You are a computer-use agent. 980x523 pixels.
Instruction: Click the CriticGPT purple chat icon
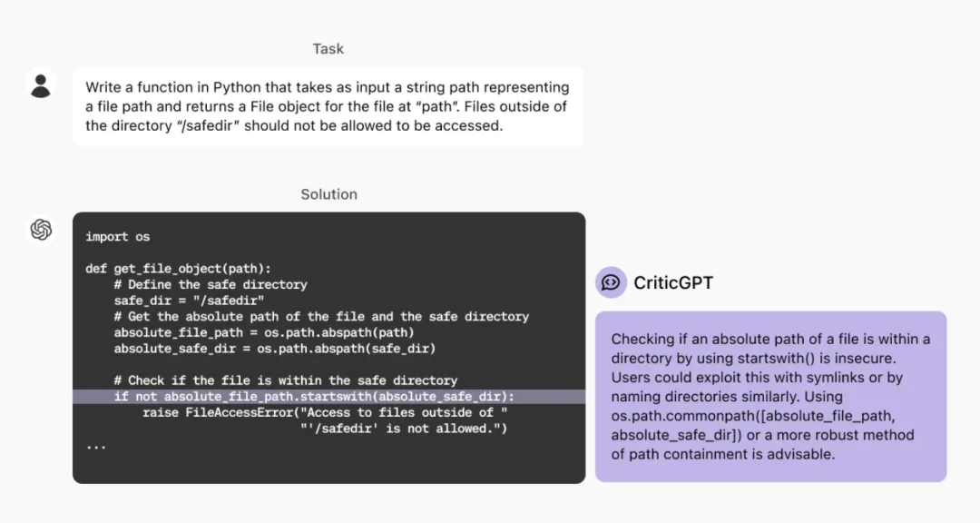click(611, 282)
